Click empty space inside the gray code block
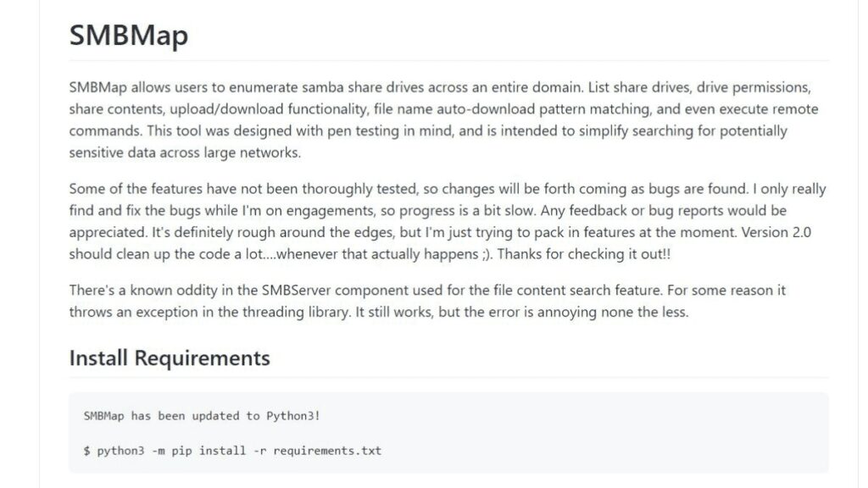This screenshot has height=488, width=868. [609, 433]
